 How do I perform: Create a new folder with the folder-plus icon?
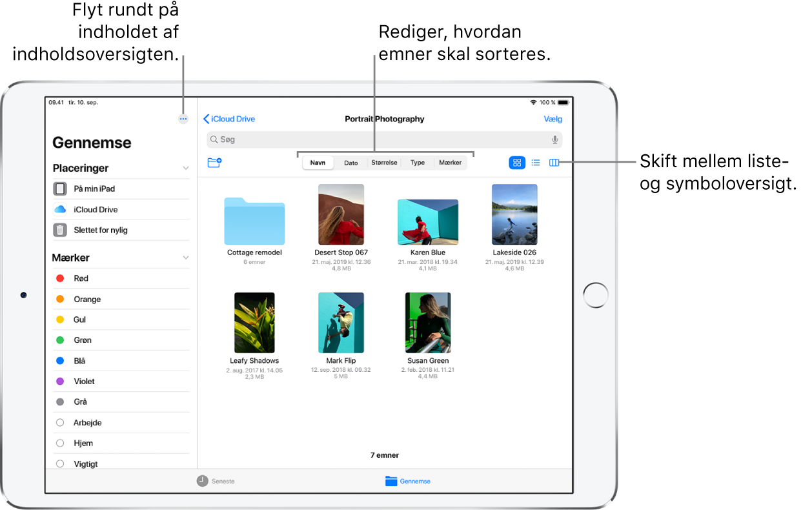214,163
